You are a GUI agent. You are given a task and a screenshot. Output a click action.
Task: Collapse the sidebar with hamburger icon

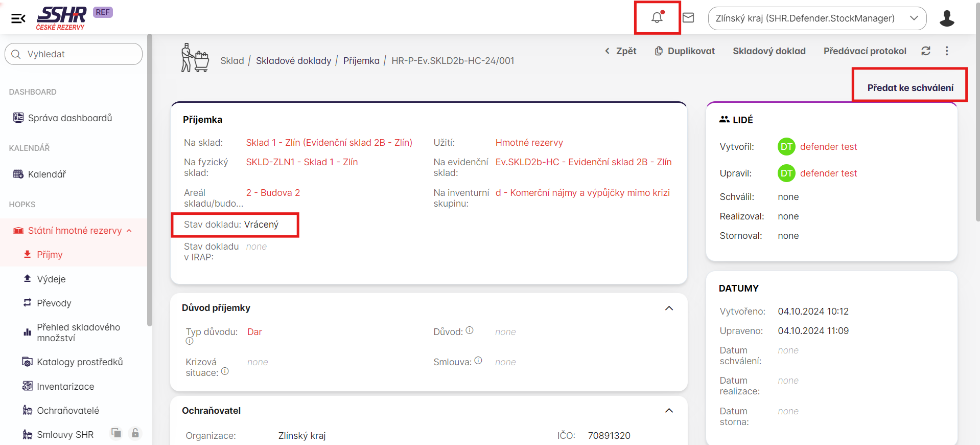[18, 18]
